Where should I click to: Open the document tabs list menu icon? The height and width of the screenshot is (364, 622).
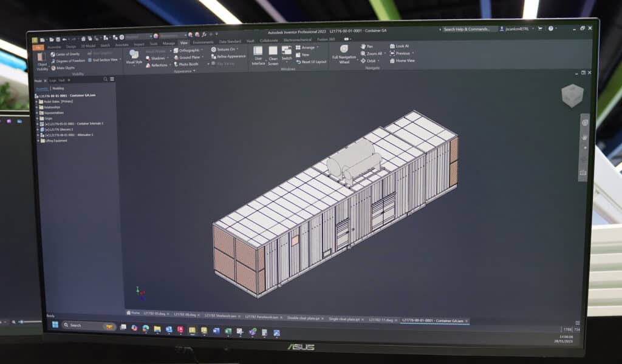coord(578,323)
